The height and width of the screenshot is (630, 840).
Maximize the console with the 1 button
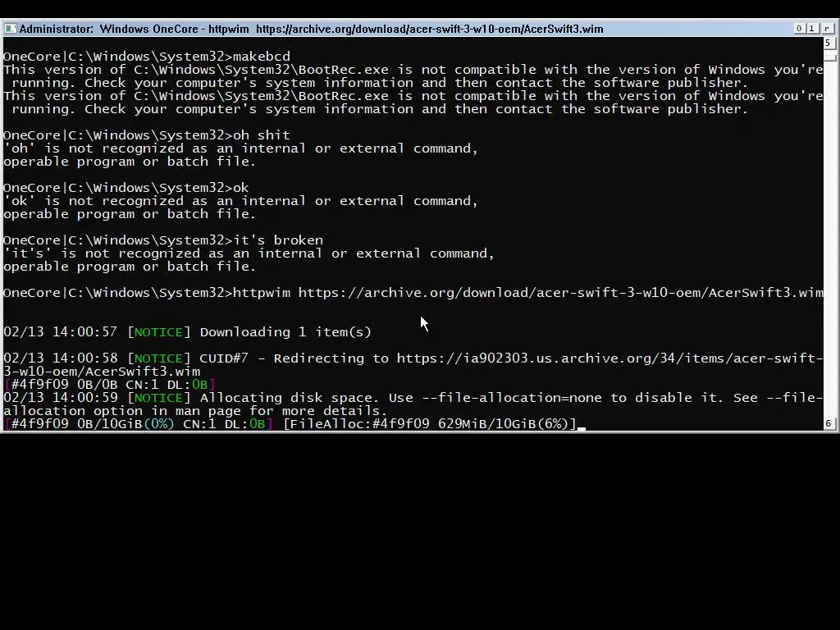812,29
